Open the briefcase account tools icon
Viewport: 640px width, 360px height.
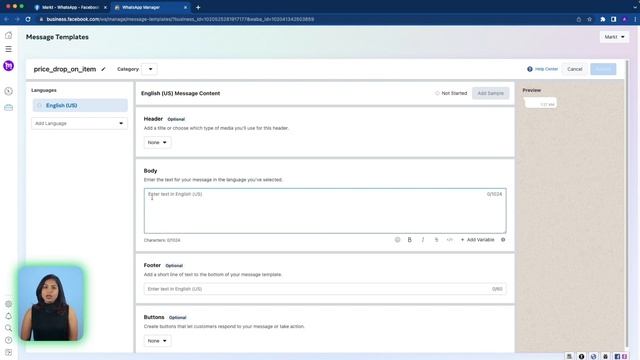click(x=8, y=108)
